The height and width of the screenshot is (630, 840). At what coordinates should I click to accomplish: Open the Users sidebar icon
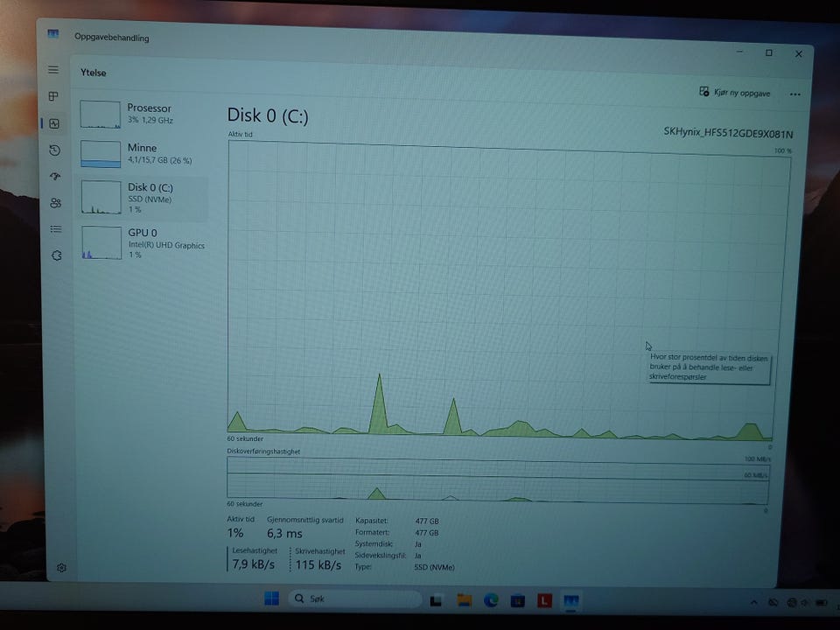(56, 203)
